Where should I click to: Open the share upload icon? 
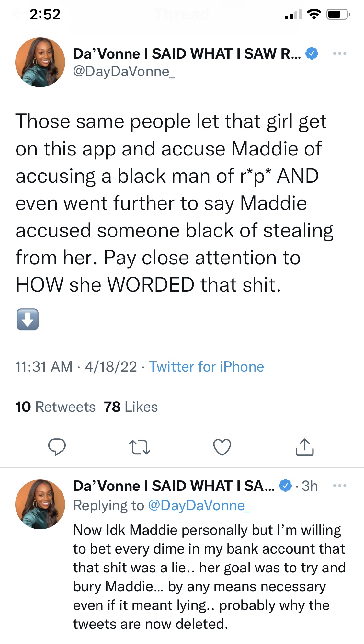coord(305,447)
